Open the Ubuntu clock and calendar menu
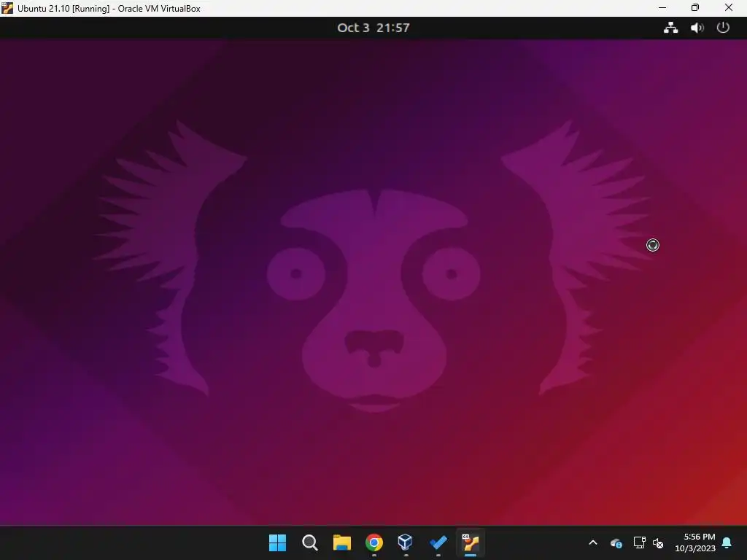747x560 pixels. [x=373, y=28]
